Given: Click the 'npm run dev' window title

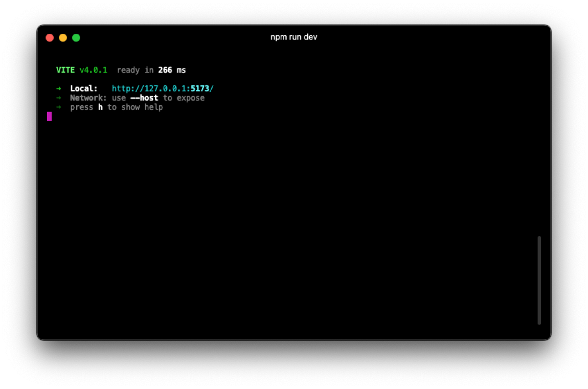Looking at the screenshot, I should click(293, 37).
